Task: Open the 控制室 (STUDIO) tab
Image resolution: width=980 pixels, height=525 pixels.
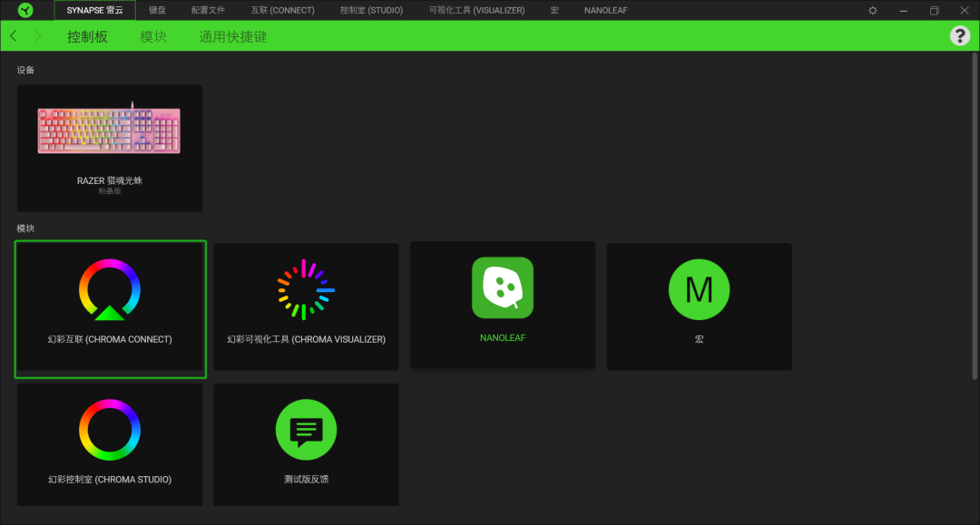Action: click(x=371, y=10)
